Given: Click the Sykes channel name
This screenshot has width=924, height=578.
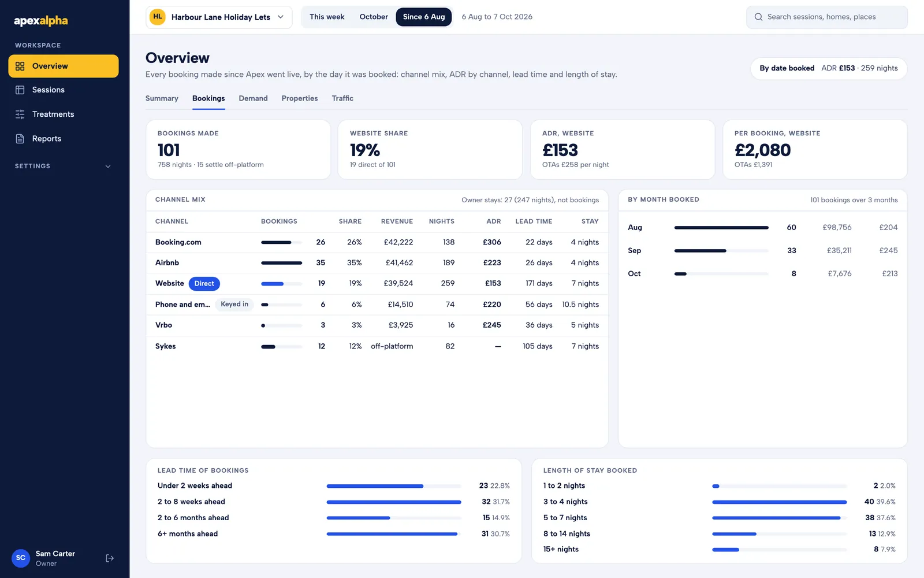Looking at the screenshot, I should [165, 346].
